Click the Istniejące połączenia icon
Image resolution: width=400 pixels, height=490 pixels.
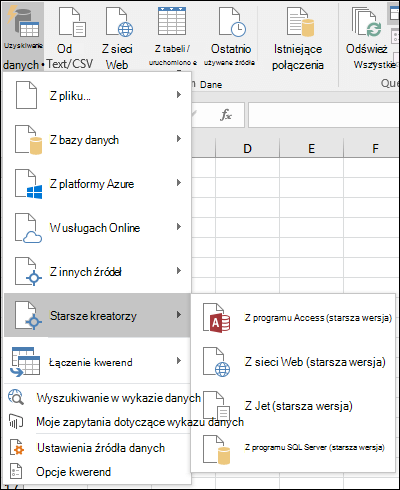[x=300, y=22]
